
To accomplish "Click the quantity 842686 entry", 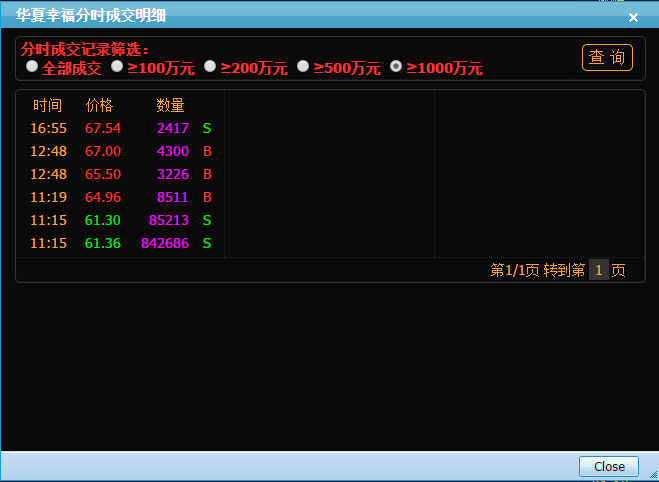I will click(165, 243).
